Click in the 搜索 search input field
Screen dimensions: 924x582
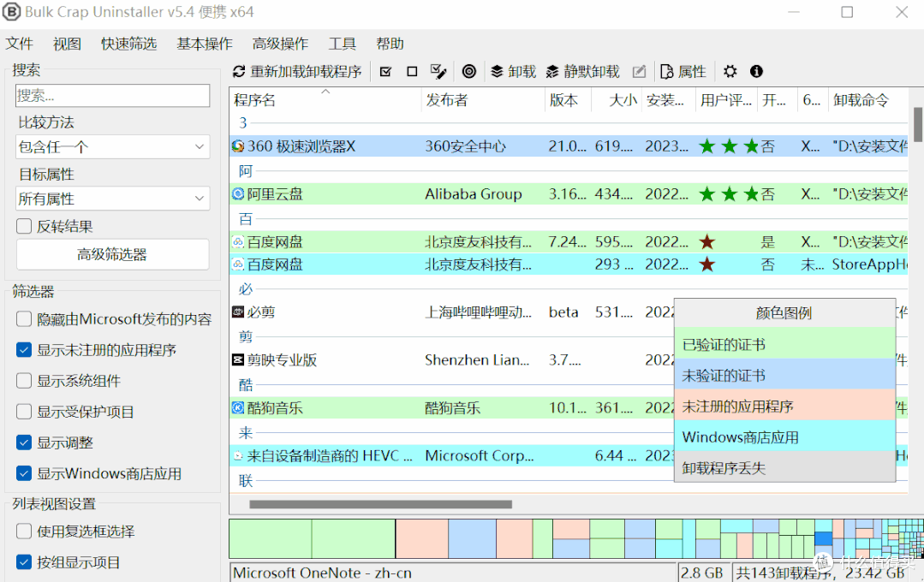pyautogui.click(x=112, y=95)
